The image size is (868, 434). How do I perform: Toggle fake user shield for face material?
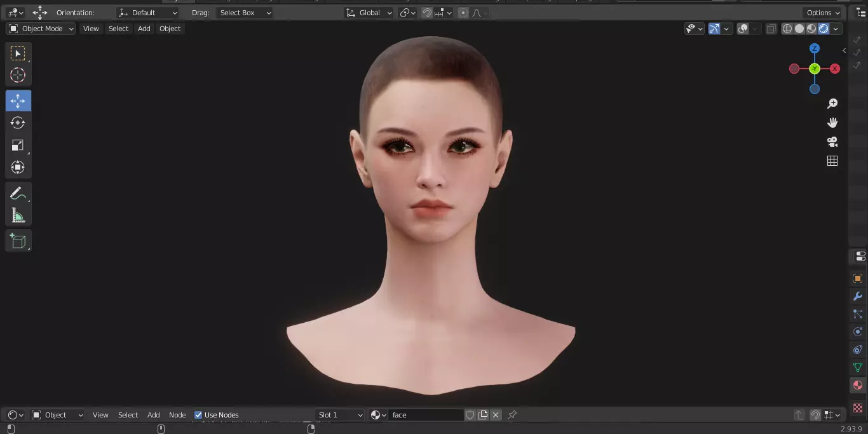(470, 415)
